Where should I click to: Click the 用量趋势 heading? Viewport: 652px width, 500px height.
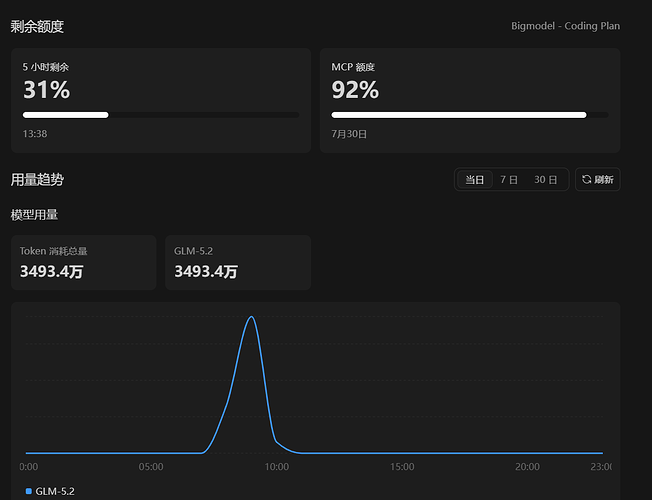(x=37, y=180)
